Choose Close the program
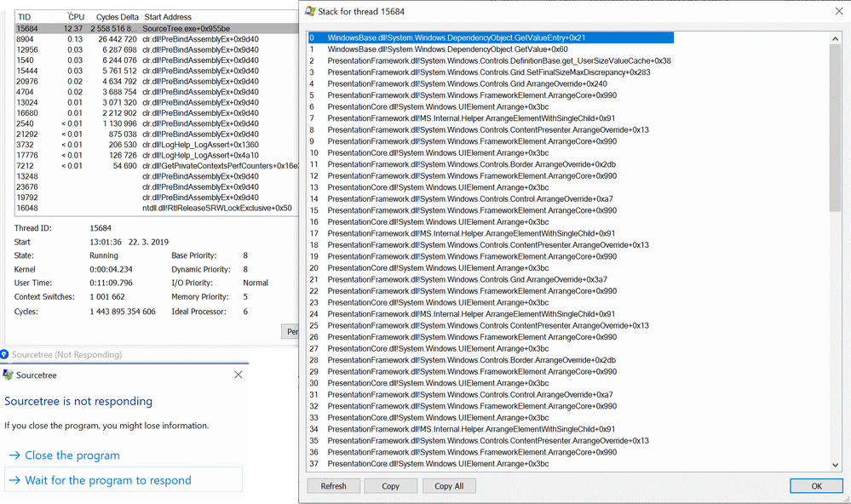Image resolution: width=851 pixels, height=504 pixels. pos(65,455)
